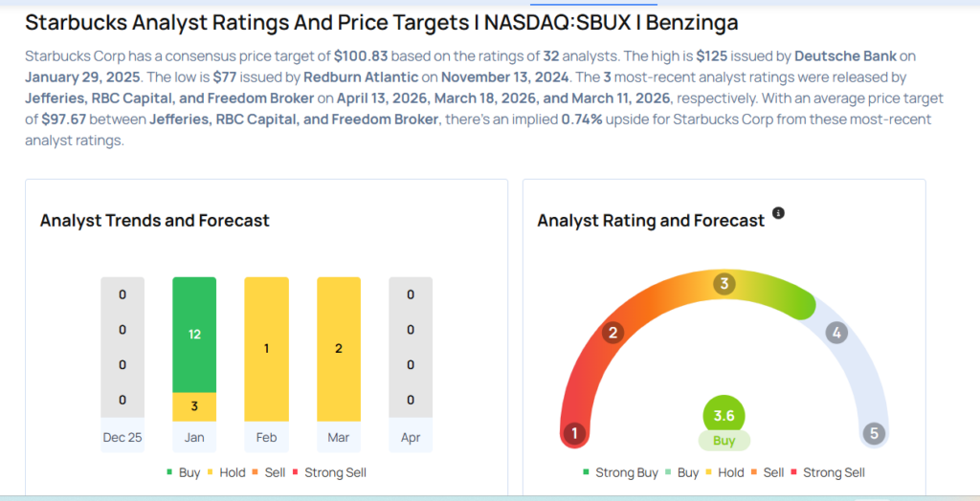Click gauge marker number 3
This screenshot has height=501, width=980.
[724, 284]
